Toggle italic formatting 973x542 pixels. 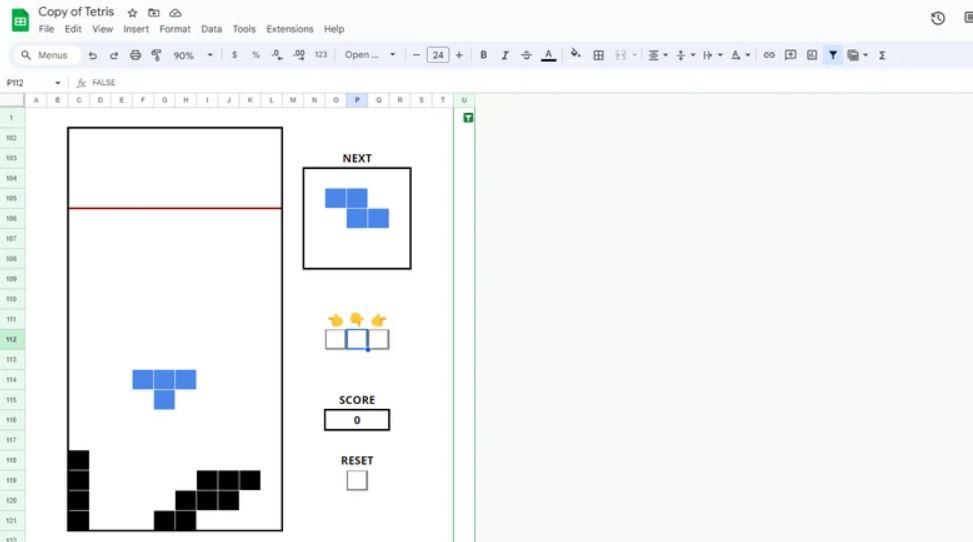[504, 55]
